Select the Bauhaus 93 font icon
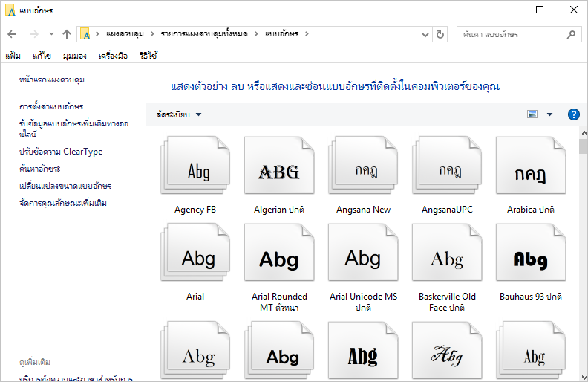This screenshot has width=588, height=382. pyautogui.click(x=531, y=252)
